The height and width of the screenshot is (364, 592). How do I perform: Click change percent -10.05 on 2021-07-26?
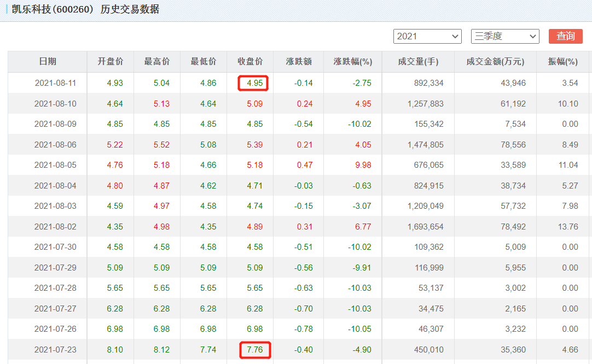tap(359, 329)
